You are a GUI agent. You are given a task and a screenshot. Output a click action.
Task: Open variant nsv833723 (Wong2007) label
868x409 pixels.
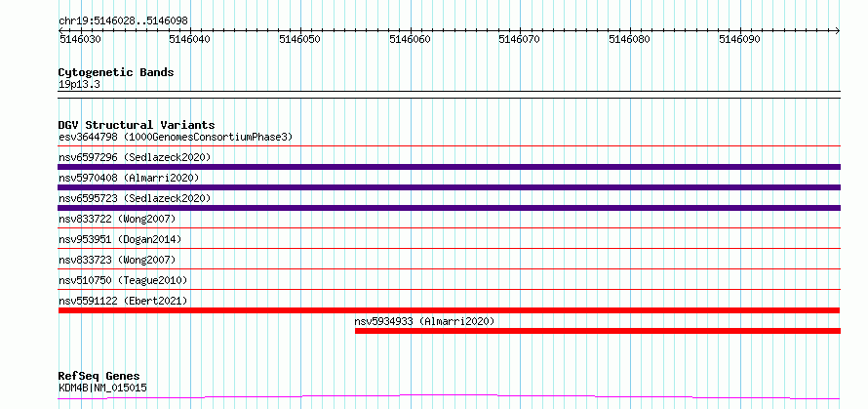[117, 260]
